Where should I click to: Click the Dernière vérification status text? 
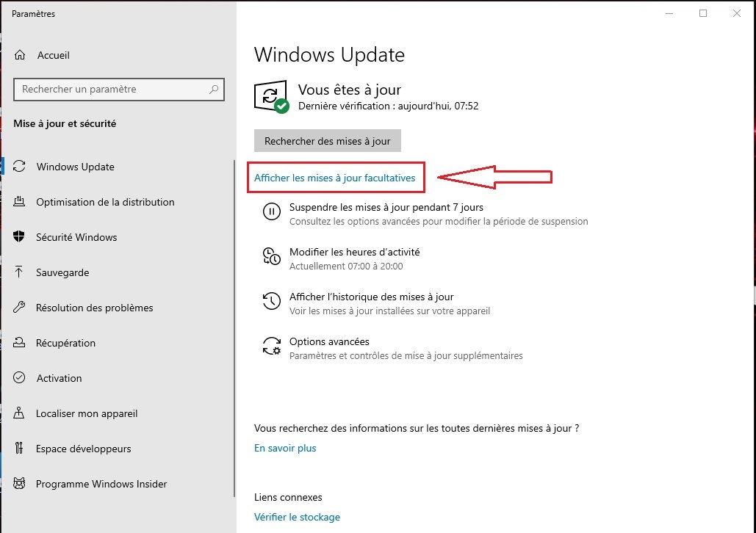388,106
